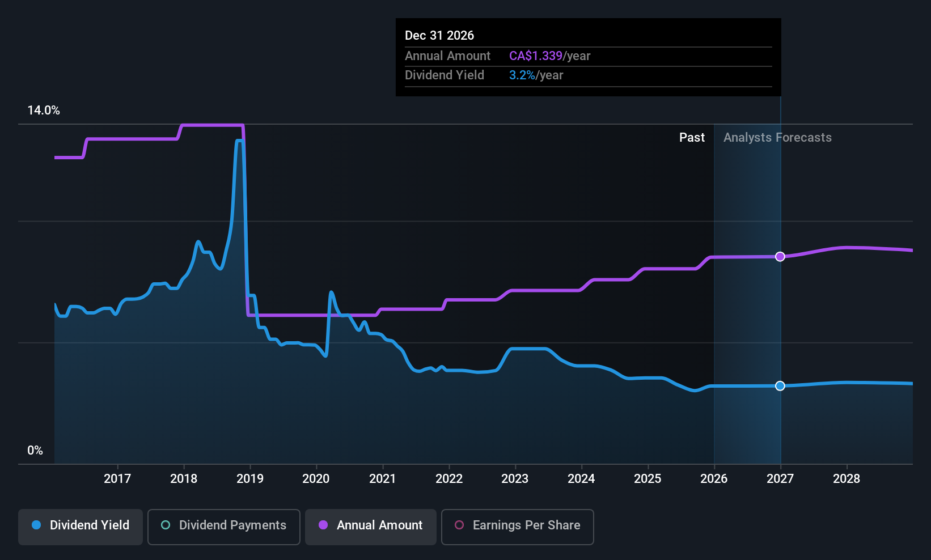Select the 2017 year label on the axis

coord(117,478)
